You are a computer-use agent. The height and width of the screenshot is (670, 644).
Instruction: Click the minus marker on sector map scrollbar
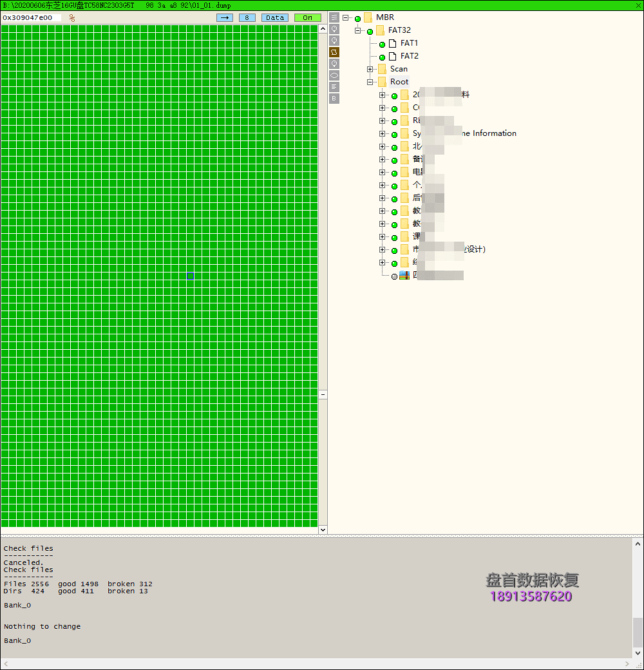pos(323,394)
